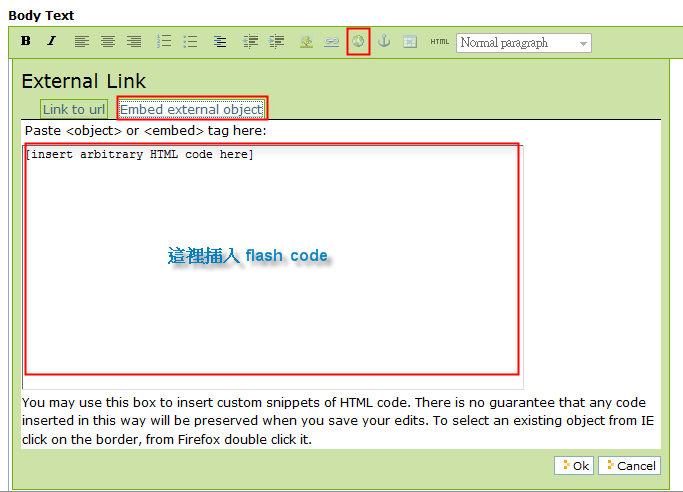
Task: Insert table icon
Action: [410, 42]
